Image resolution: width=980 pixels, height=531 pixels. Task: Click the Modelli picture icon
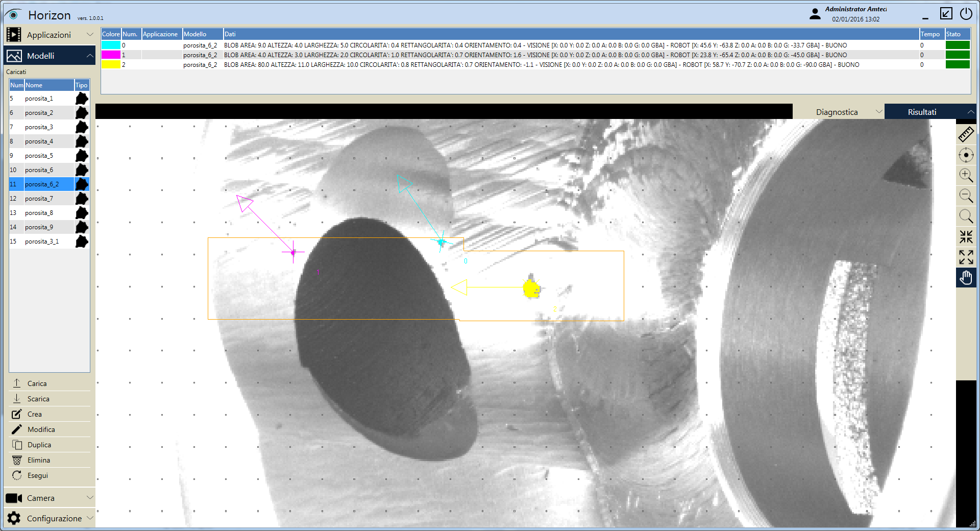[x=14, y=56]
